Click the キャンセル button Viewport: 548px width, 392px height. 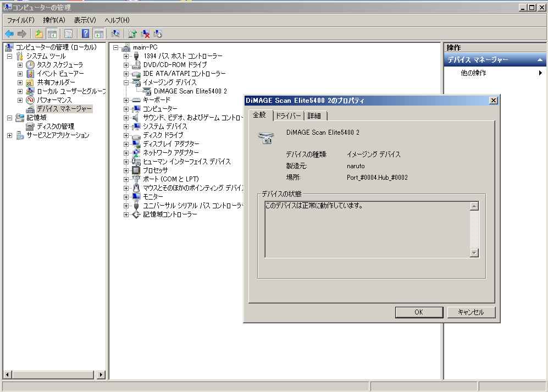(x=470, y=312)
